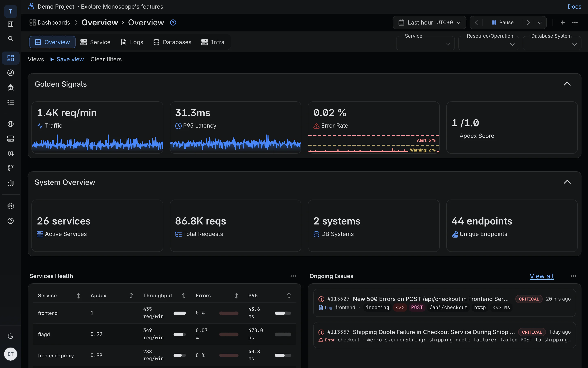Open the dashboards grid icon in sidebar
The height and width of the screenshot is (368, 588).
(x=10, y=58)
